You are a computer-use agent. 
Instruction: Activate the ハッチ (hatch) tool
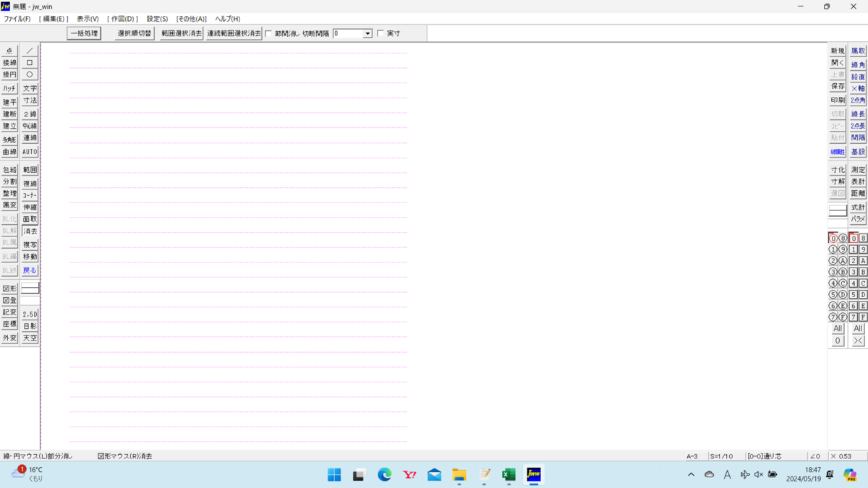(x=9, y=87)
